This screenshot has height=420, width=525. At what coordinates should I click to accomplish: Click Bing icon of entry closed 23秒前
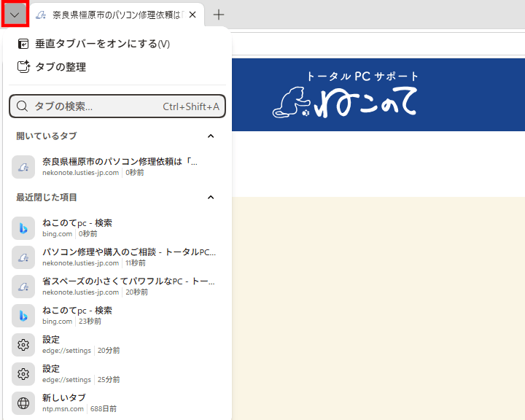[23, 316]
